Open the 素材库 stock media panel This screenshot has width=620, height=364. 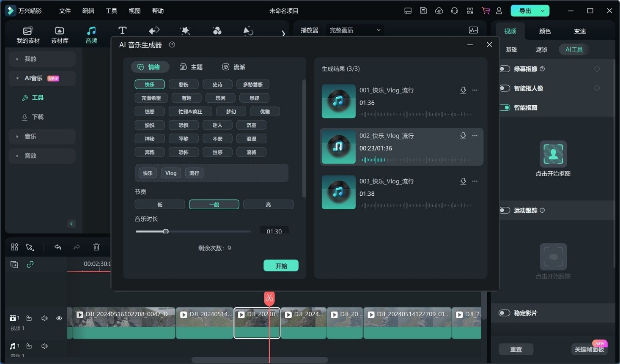60,35
